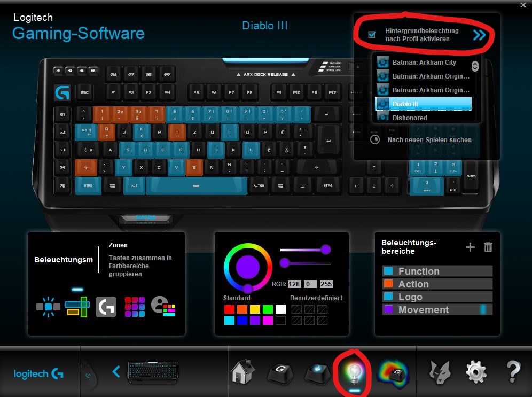Pick the purple standard color swatch
This screenshot has height=397, width=532.
point(255,321)
